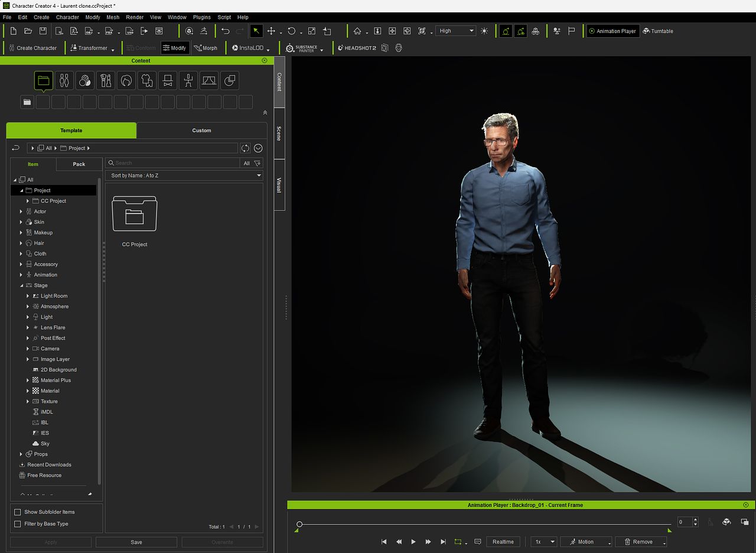Open the High render quality dropdown
Image resolution: width=756 pixels, height=553 pixels.
[455, 31]
